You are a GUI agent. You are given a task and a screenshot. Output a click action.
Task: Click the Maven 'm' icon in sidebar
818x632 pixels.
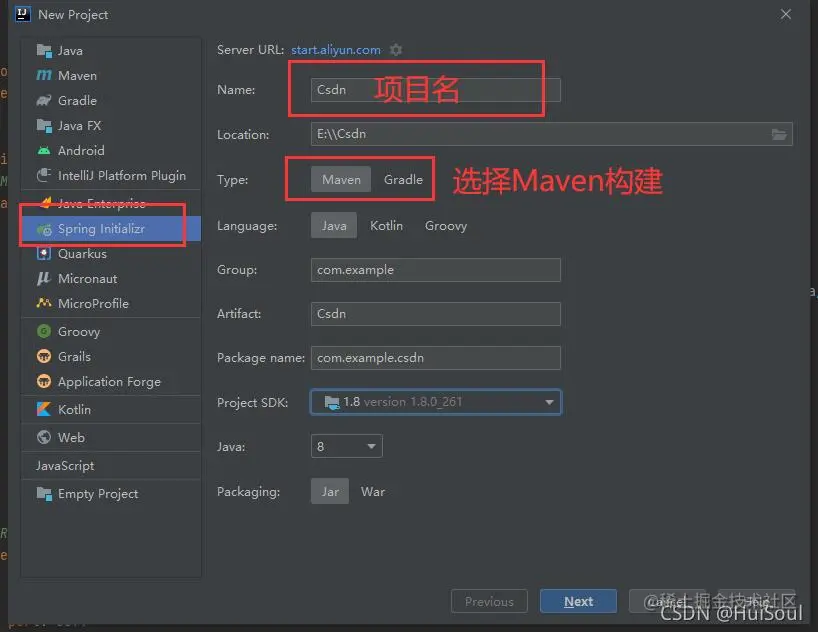point(44,76)
